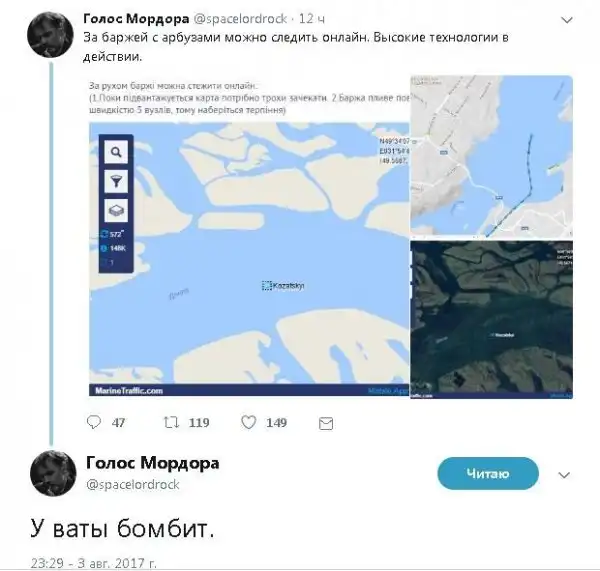Image resolution: width=600 pixels, height=571 pixels.
Task: Open @spacelordrock handle under lower name
Action: pos(133,485)
